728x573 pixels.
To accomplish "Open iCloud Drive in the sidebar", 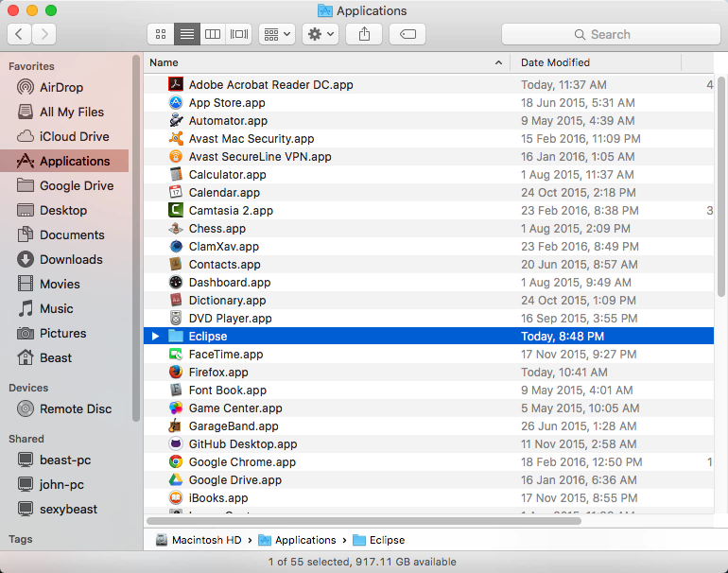I will click(x=64, y=136).
